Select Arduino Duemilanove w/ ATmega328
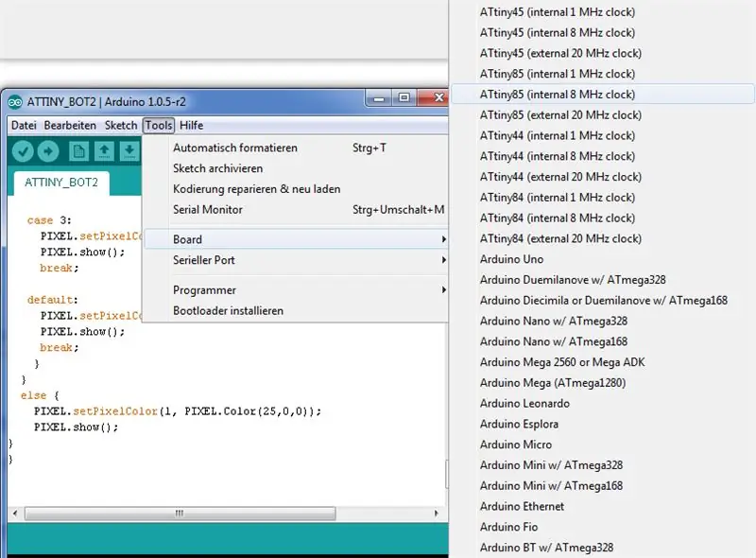 tap(603, 280)
